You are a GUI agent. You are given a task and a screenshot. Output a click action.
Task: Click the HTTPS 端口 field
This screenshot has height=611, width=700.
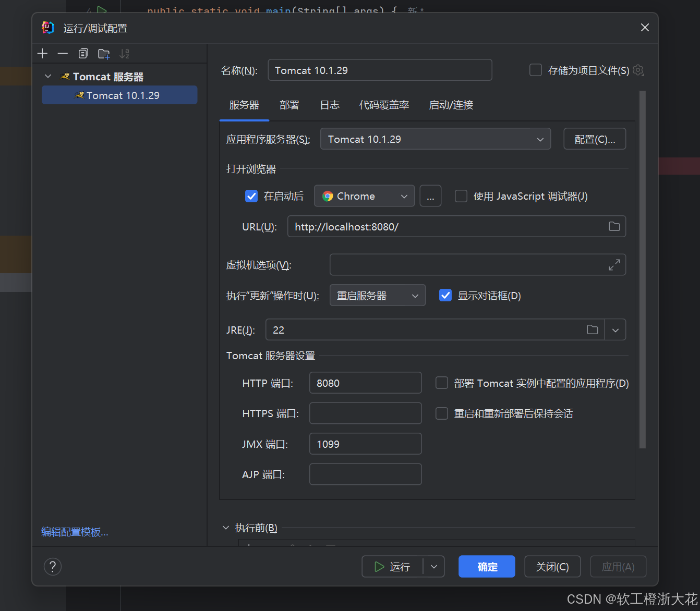366,413
